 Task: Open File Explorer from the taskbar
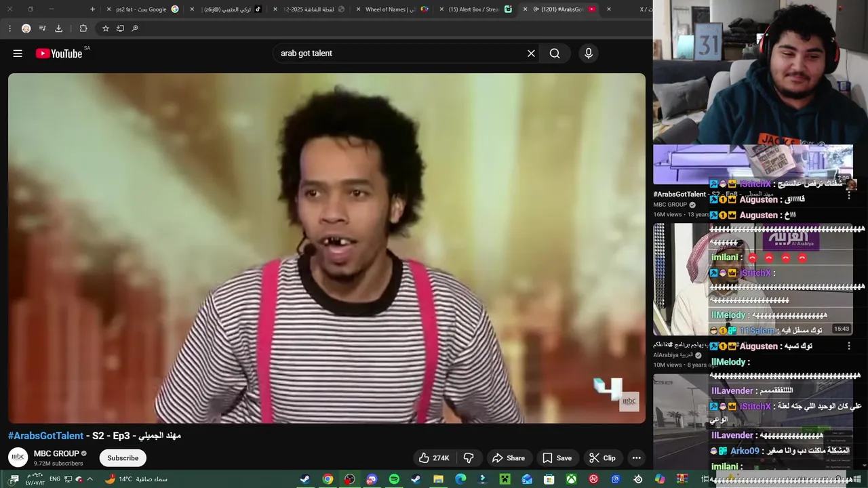[438, 479]
